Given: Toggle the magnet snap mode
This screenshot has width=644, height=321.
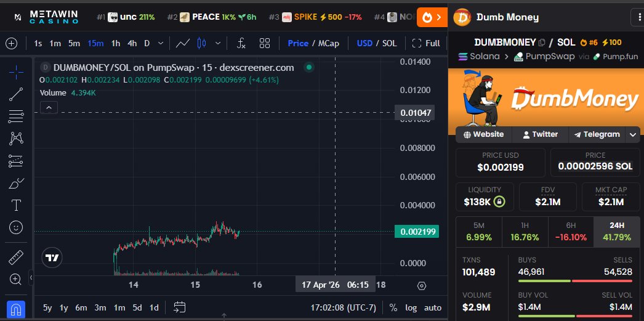Looking at the screenshot, I should pyautogui.click(x=16, y=309).
